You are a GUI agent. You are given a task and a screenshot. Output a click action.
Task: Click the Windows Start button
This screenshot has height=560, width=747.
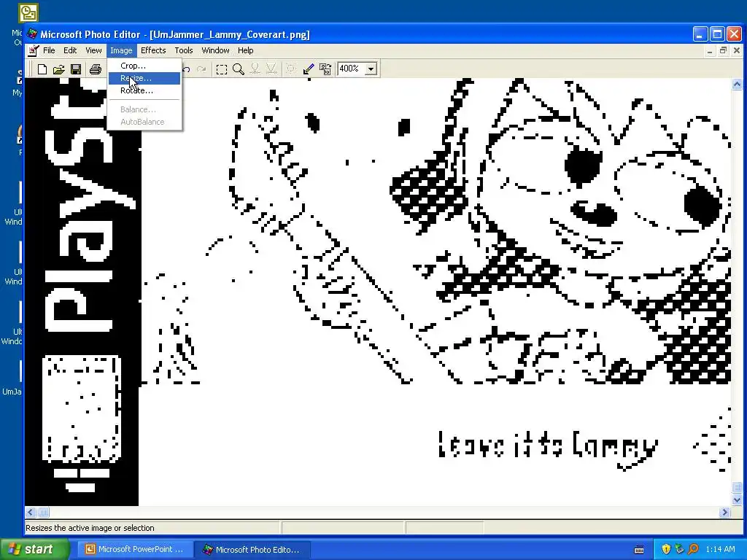[34, 549]
